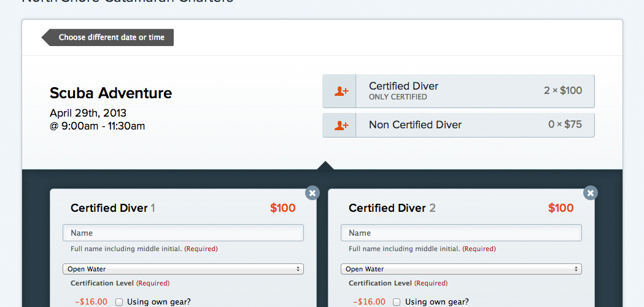Image resolution: width=644 pixels, height=307 pixels.
Task: Click the add-person icon for Non Certified Diver
Action: click(x=341, y=125)
